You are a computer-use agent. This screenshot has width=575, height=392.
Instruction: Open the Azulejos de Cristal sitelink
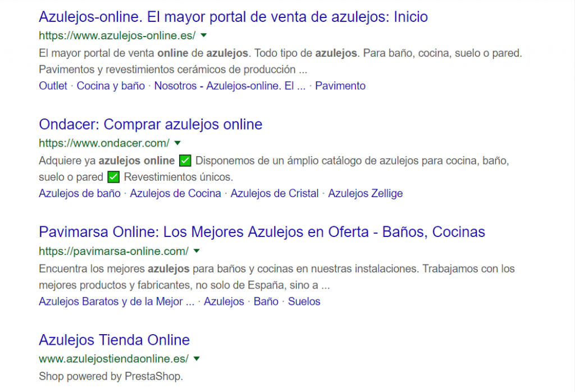[274, 193]
